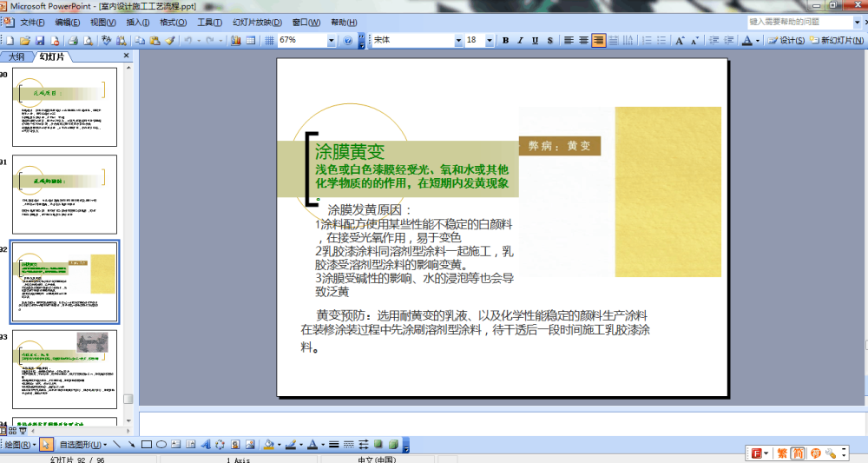The image size is (868, 463).
Task: Click the 设计(S) Design button
Action: (x=786, y=41)
